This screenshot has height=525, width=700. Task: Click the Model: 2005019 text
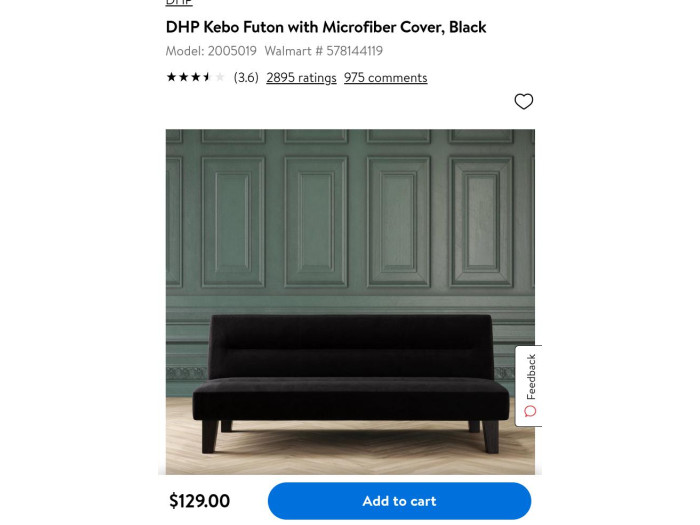click(211, 51)
